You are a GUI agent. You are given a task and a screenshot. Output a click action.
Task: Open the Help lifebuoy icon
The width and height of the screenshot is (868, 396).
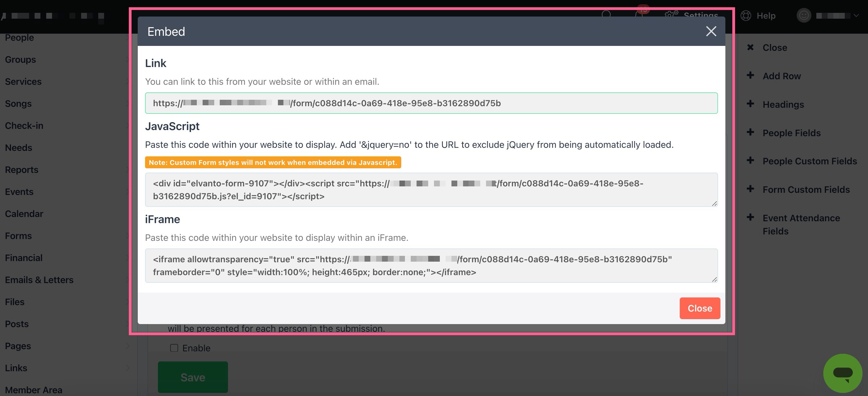(746, 16)
